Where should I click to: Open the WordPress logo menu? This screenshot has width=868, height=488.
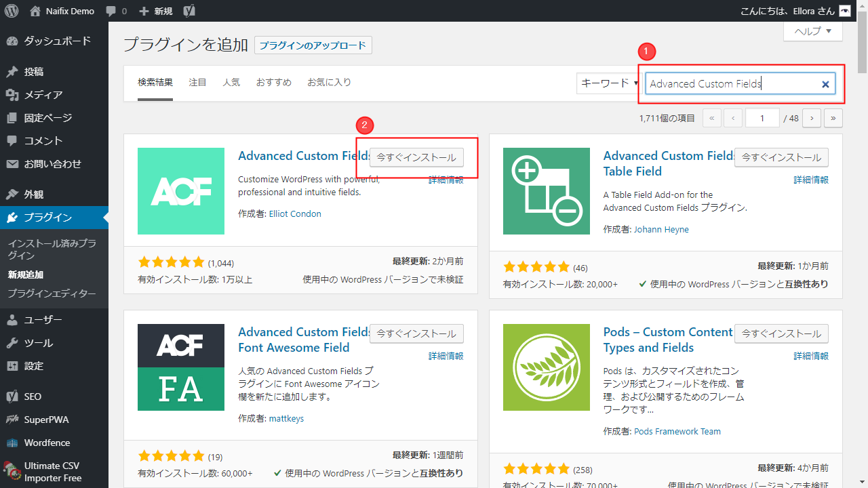[12, 11]
